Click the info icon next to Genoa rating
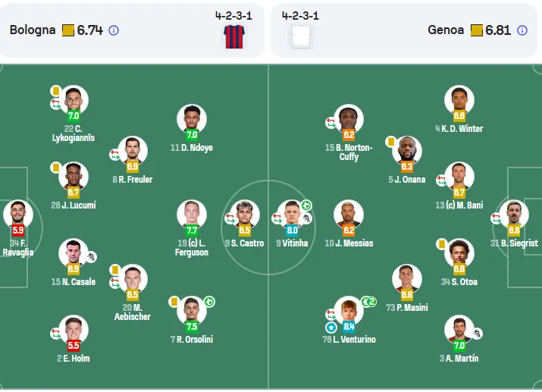Image resolution: width=542 pixels, height=392 pixels. [522, 30]
